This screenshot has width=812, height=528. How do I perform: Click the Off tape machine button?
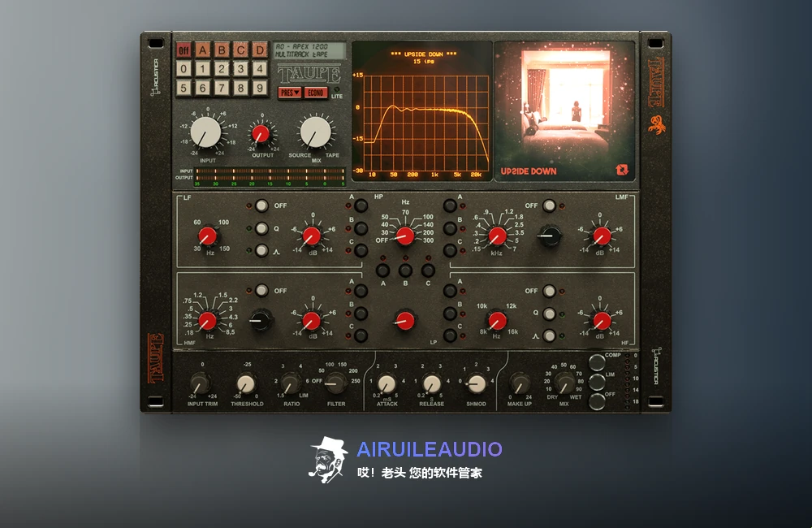pyautogui.click(x=184, y=50)
